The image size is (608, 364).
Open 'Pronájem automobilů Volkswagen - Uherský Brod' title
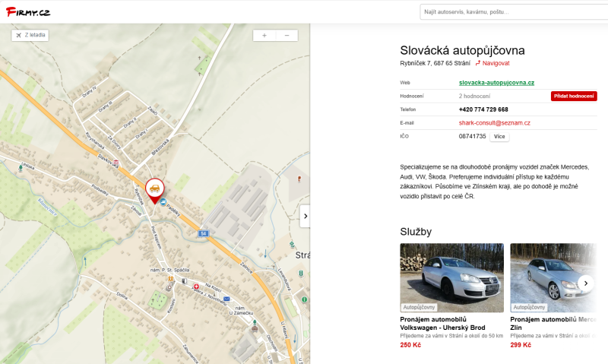[442, 324]
